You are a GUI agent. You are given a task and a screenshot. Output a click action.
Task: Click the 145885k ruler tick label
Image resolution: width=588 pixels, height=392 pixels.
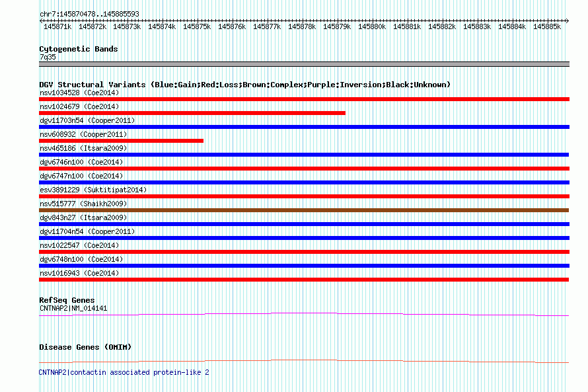pyautogui.click(x=547, y=26)
